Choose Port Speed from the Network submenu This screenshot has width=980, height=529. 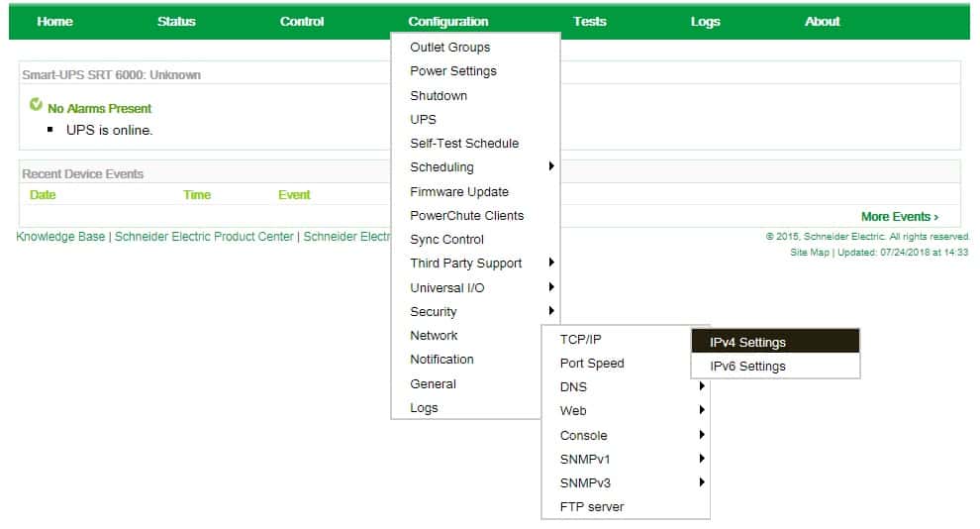pos(592,364)
